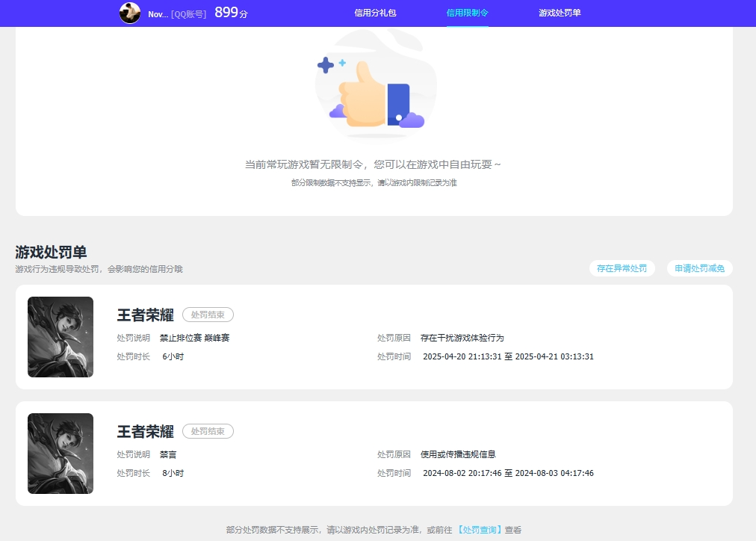
Task: Click the 申请处罚减免 button
Action: pyautogui.click(x=699, y=268)
